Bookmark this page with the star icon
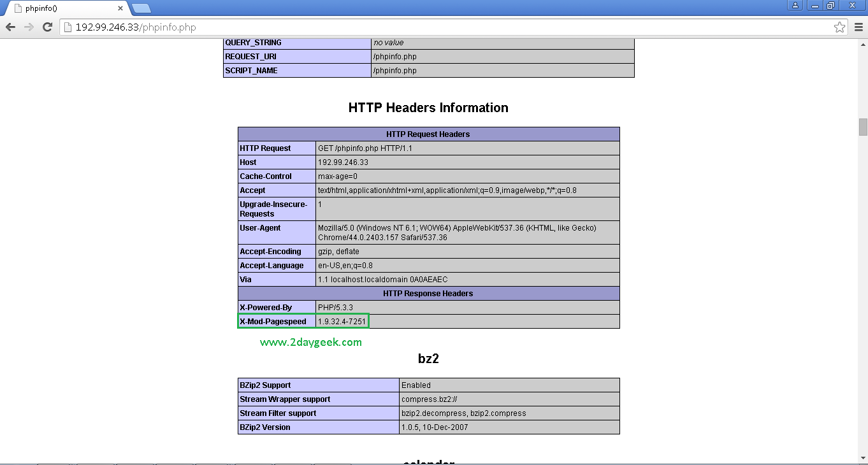Screen dimensions: 868x465 click(x=840, y=27)
